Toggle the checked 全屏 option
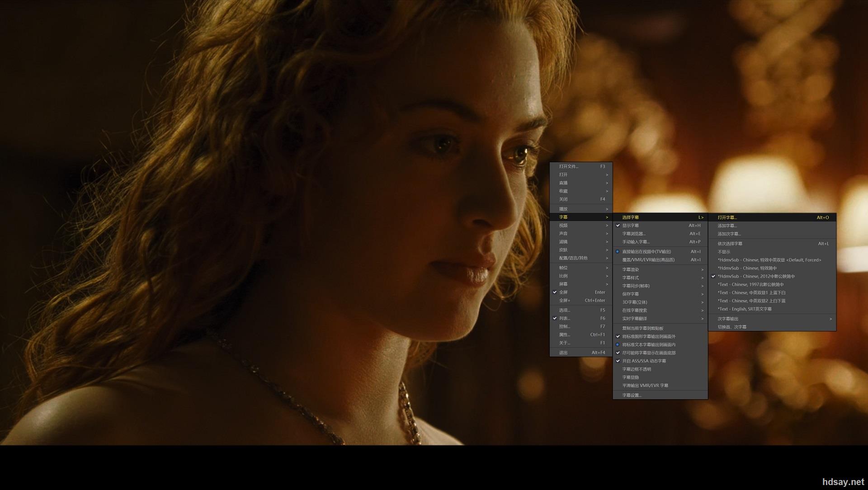This screenshot has height=490, width=868. pos(581,292)
